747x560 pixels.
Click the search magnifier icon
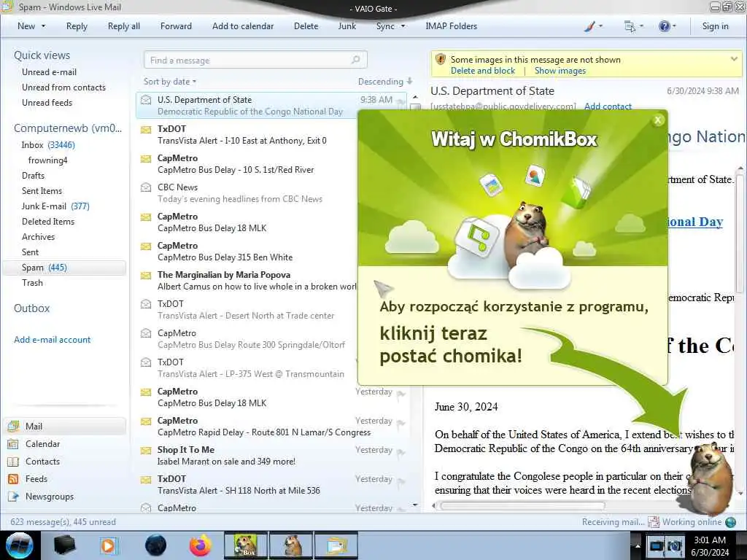356,60
